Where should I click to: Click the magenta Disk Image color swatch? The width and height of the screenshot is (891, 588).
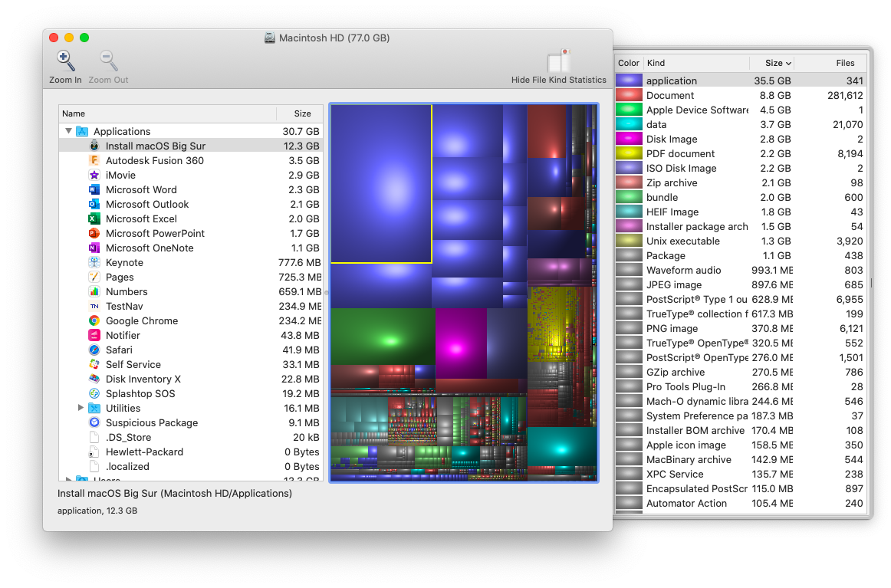coord(629,139)
